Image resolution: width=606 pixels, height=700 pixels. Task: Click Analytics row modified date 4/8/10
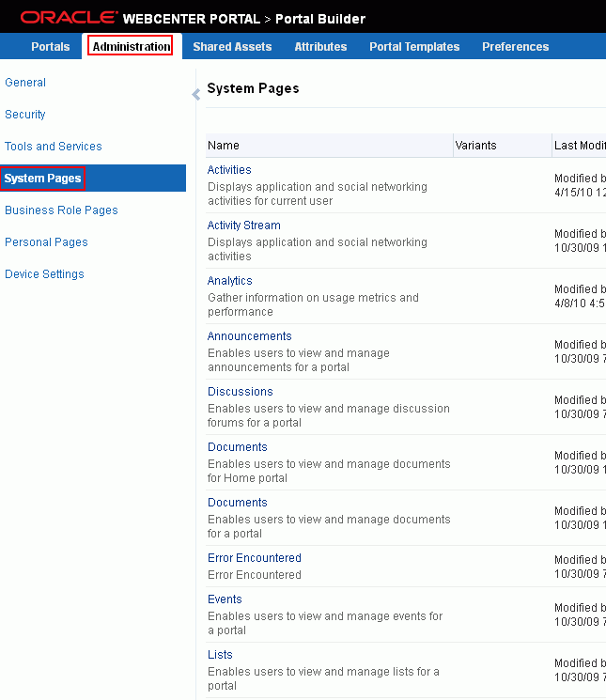click(580, 303)
